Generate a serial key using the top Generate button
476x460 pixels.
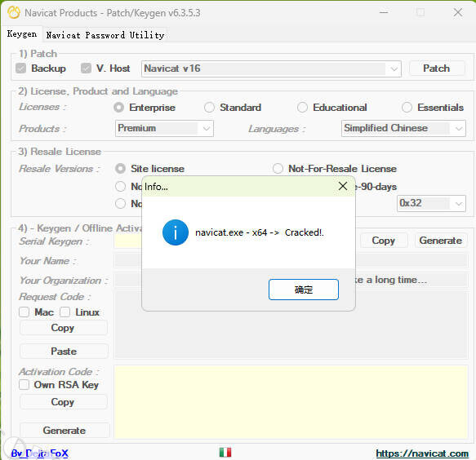tap(441, 241)
